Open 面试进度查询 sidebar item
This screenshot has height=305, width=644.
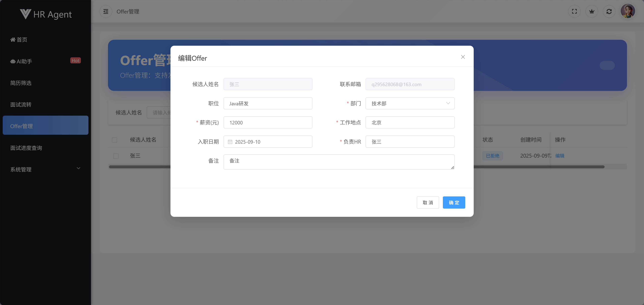(x=26, y=148)
